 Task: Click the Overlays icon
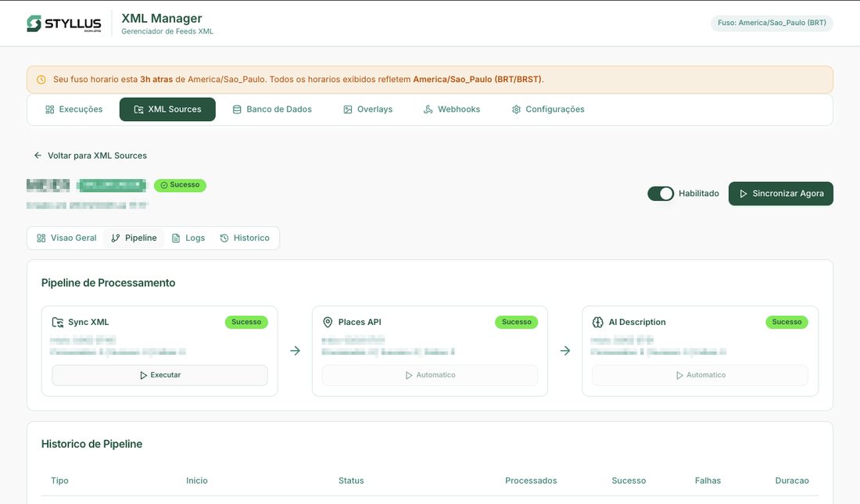[x=346, y=109]
